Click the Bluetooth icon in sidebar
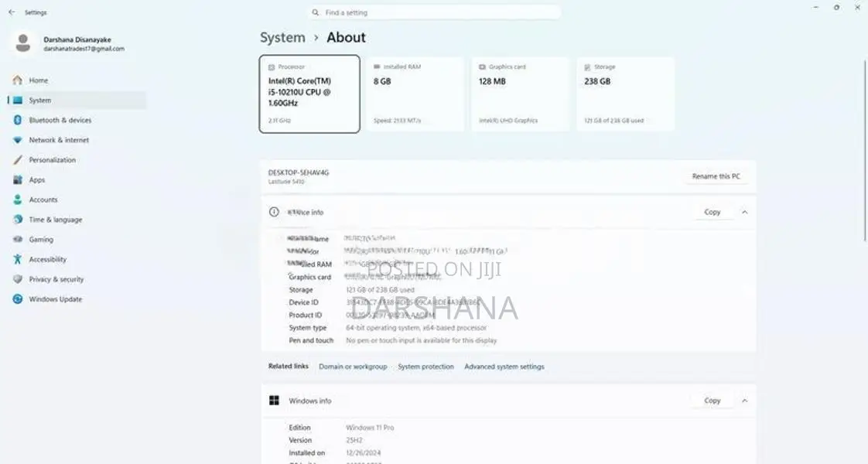Screen dimensions: 868x464 click(18, 120)
